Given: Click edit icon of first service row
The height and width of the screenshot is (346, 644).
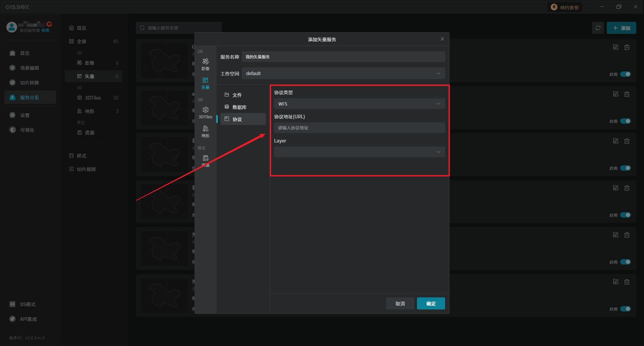Looking at the screenshot, I should click(x=615, y=47).
